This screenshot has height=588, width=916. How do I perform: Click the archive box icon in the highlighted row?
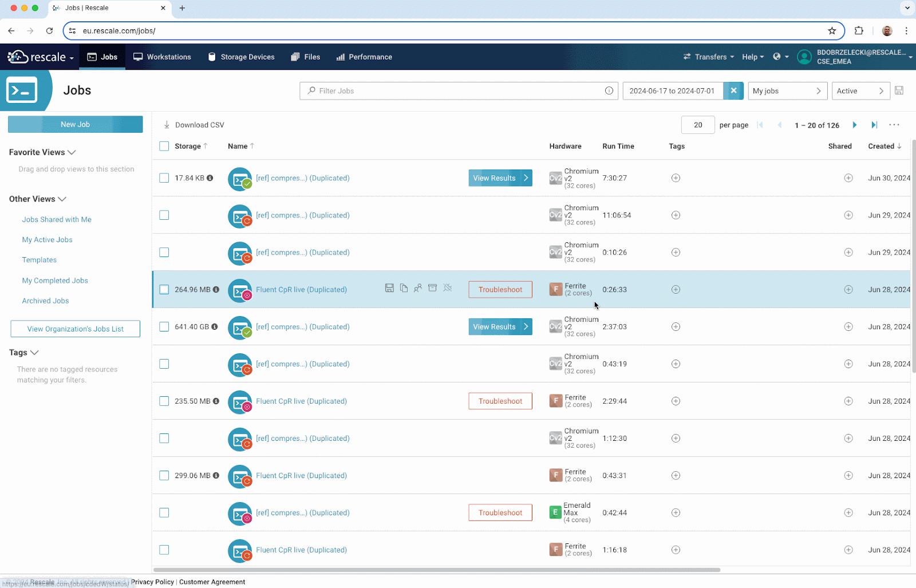pos(433,288)
